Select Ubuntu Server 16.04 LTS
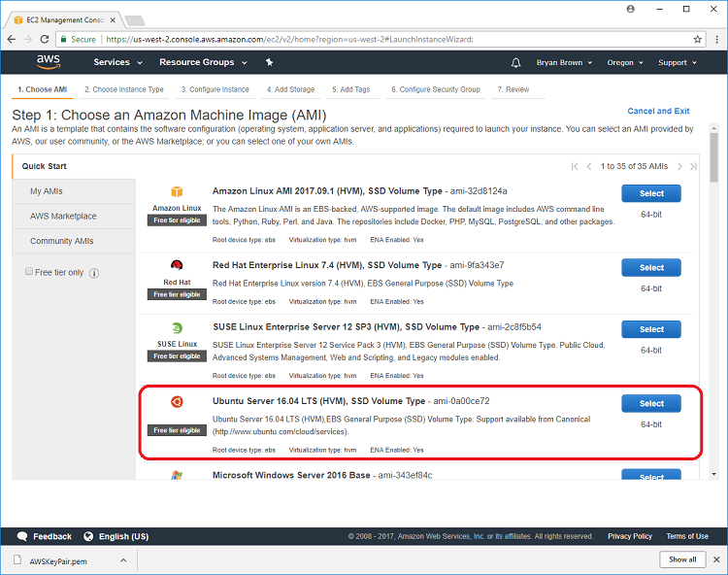The width and height of the screenshot is (728, 575). [x=651, y=404]
